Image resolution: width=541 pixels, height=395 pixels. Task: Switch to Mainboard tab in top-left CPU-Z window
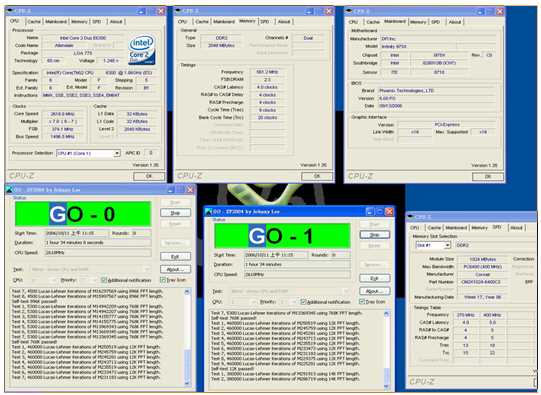click(56, 21)
